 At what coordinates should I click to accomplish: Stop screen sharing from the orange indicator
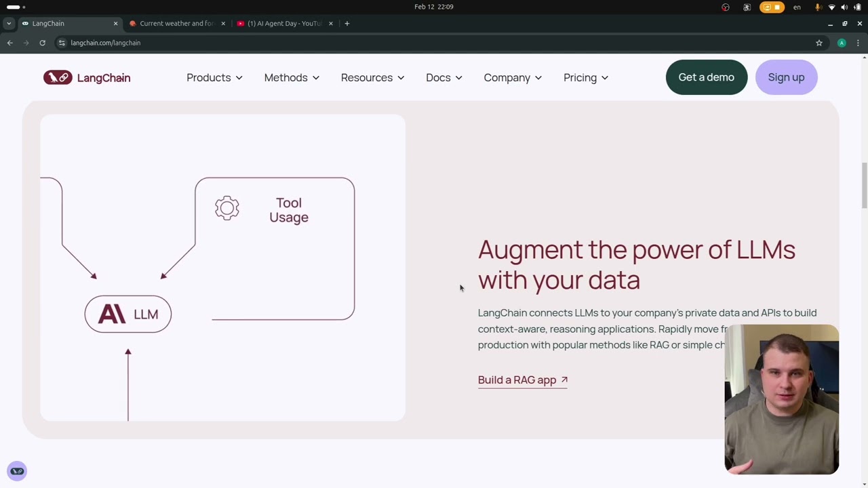pyautogui.click(x=772, y=7)
